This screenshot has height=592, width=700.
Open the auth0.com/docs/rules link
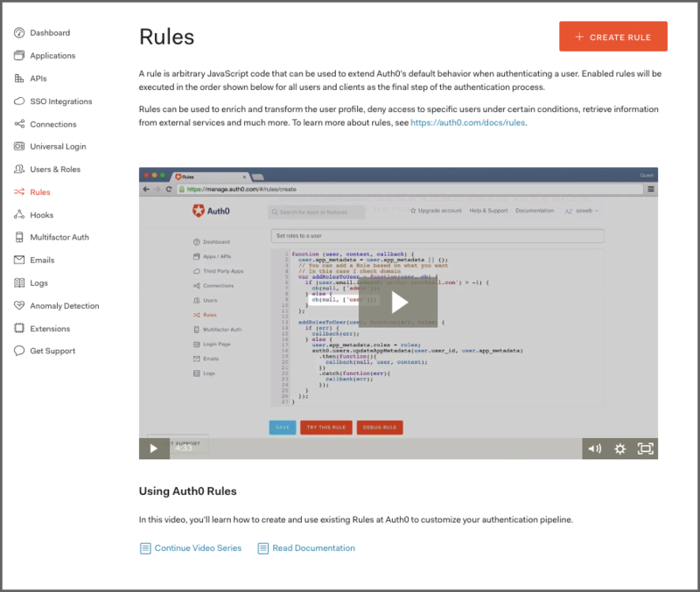click(x=467, y=122)
